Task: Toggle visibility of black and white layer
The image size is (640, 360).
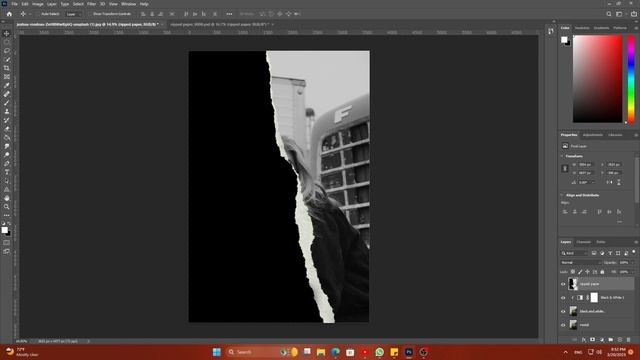Action: (563, 311)
